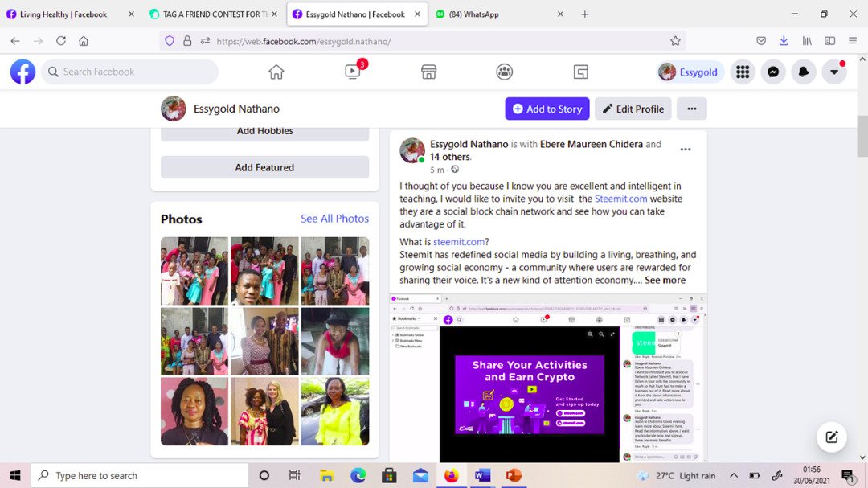
Task: Reload the current page
Action: coord(61,41)
